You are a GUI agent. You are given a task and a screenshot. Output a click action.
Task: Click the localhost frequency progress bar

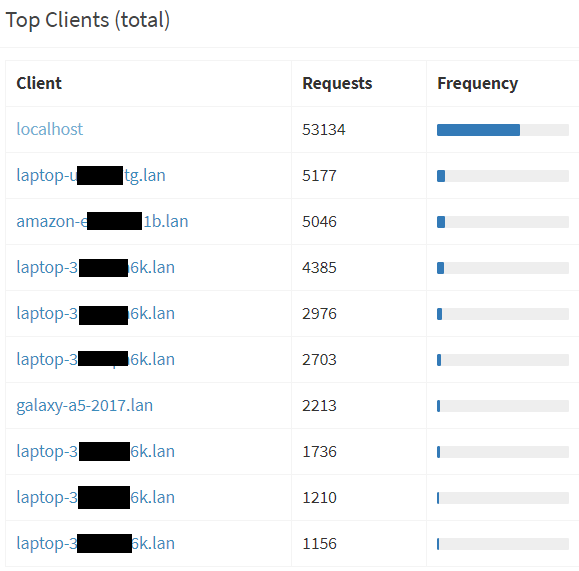coord(503,130)
